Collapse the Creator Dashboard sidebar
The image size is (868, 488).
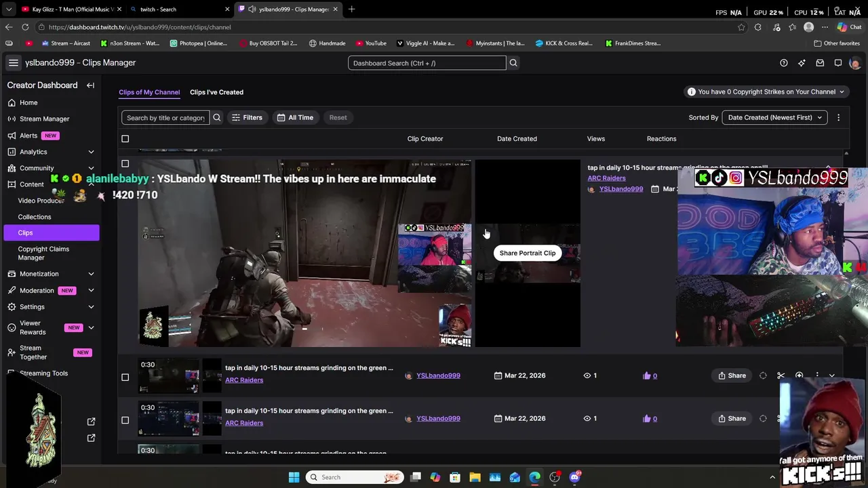click(x=90, y=85)
